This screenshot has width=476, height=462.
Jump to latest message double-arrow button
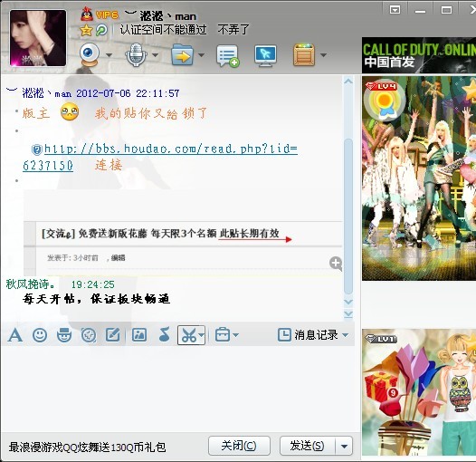pos(348,314)
